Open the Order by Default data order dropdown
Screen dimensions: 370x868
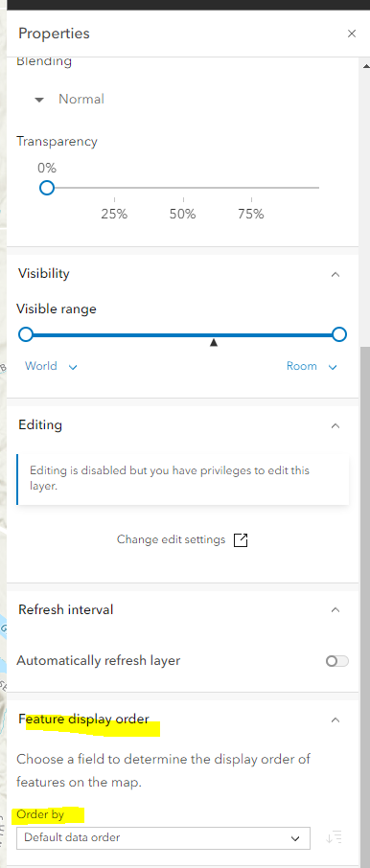[163, 838]
